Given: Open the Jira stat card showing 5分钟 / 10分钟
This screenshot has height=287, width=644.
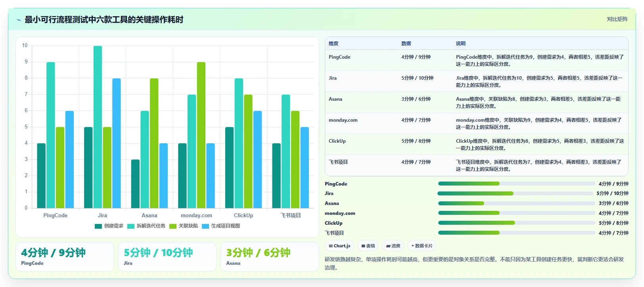Looking at the screenshot, I should pos(167,257).
